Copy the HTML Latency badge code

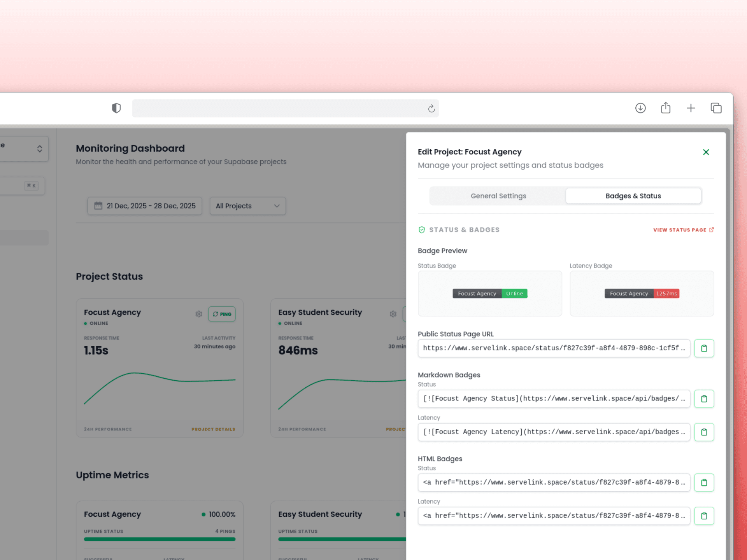704,516
